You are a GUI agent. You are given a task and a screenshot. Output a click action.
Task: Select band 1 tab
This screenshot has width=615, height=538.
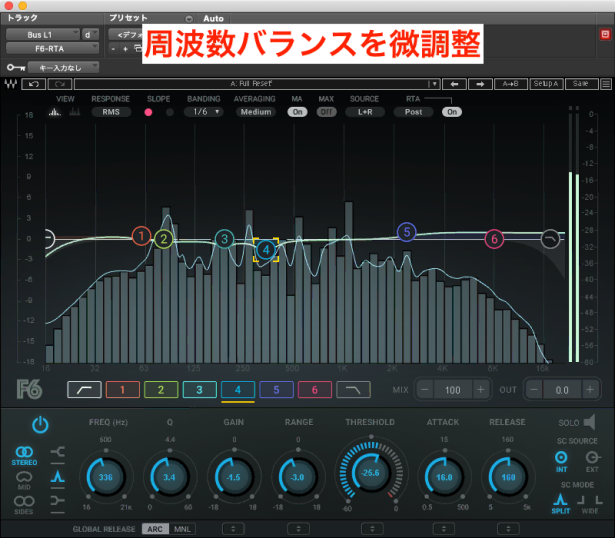123,389
